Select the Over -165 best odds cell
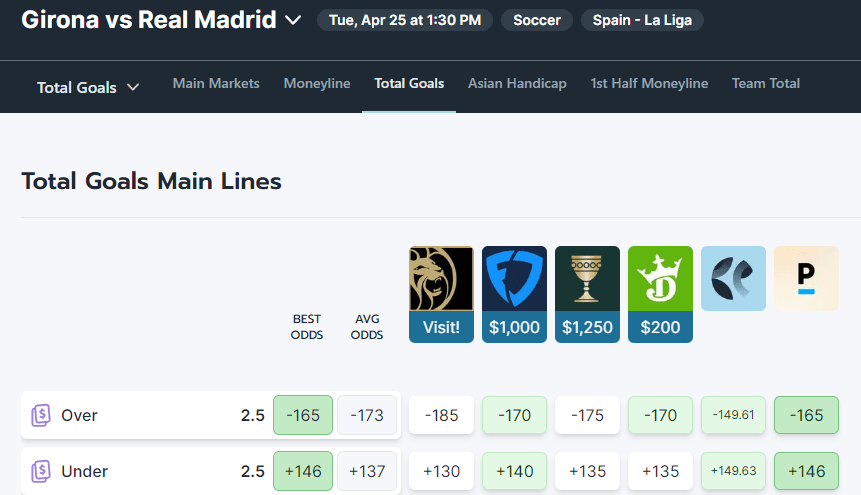 [303, 415]
